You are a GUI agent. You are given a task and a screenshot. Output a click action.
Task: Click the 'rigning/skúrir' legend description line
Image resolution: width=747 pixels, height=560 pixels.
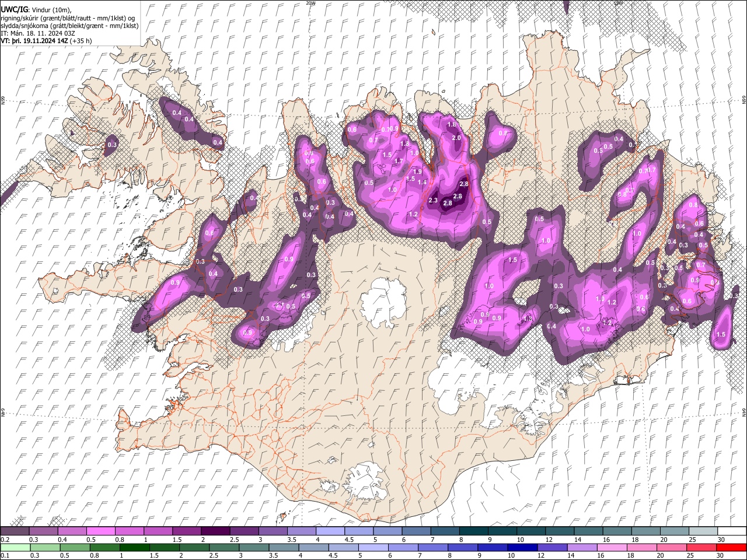click(x=68, y=18)
